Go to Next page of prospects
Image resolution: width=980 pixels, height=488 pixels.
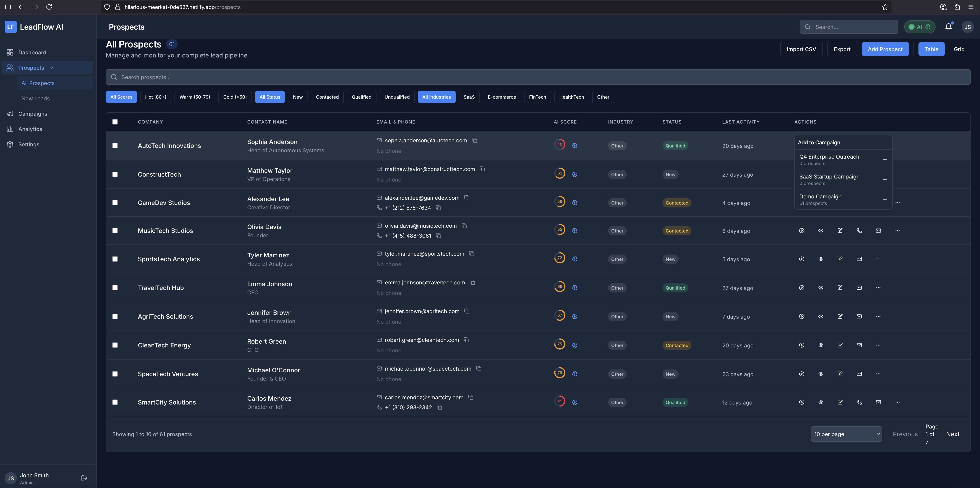(952, 434)
